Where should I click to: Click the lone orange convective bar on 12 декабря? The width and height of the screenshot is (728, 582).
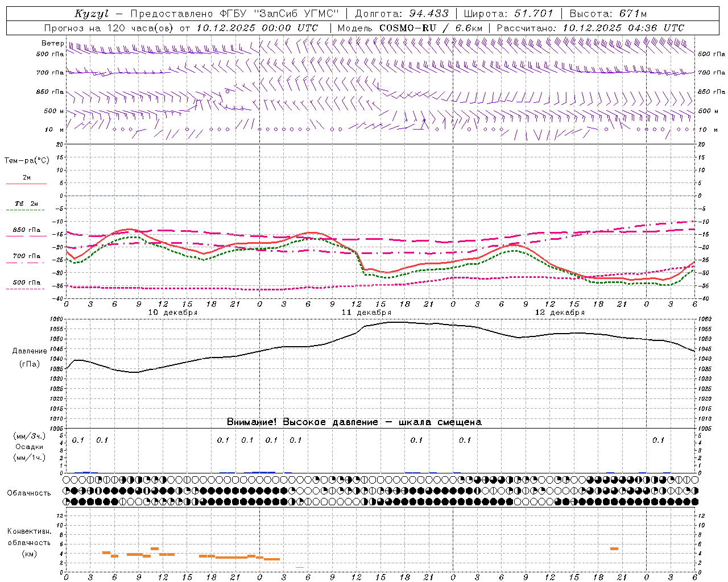[614, 548]
